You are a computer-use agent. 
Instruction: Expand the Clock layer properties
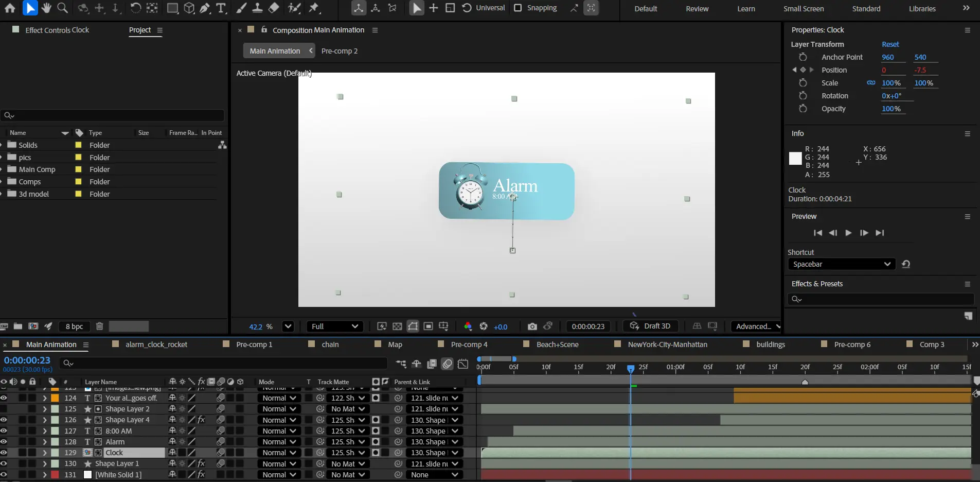(45, 453)
